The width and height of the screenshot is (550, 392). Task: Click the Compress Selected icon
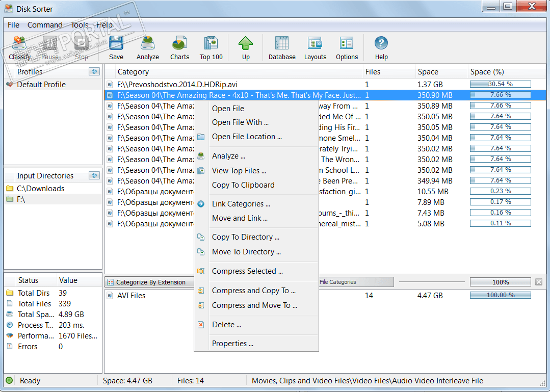(x=201, y=271)
